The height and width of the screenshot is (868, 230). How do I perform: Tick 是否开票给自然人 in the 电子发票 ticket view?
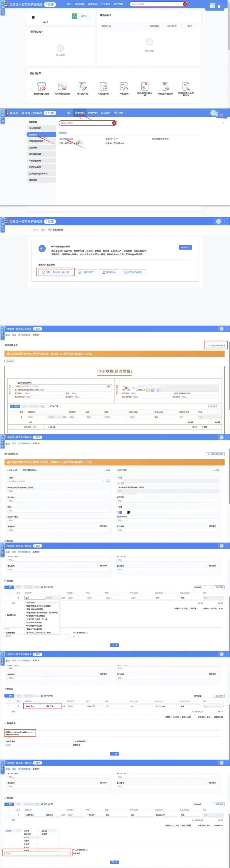pyautogui.click(x=16, y=383)
